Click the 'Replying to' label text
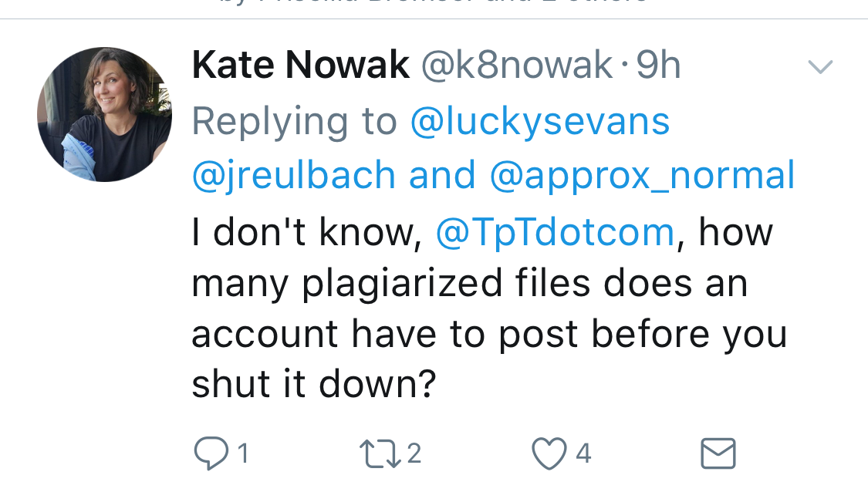Viewport: 868px width, 492px height. [294, 121]
